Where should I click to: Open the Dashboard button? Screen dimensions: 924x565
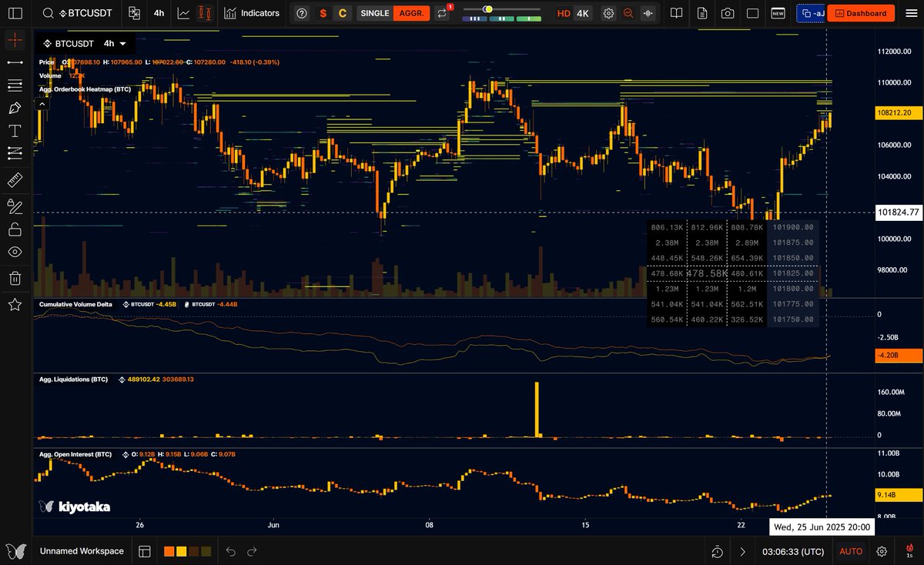pyautogui.click(x=861, y=13)
